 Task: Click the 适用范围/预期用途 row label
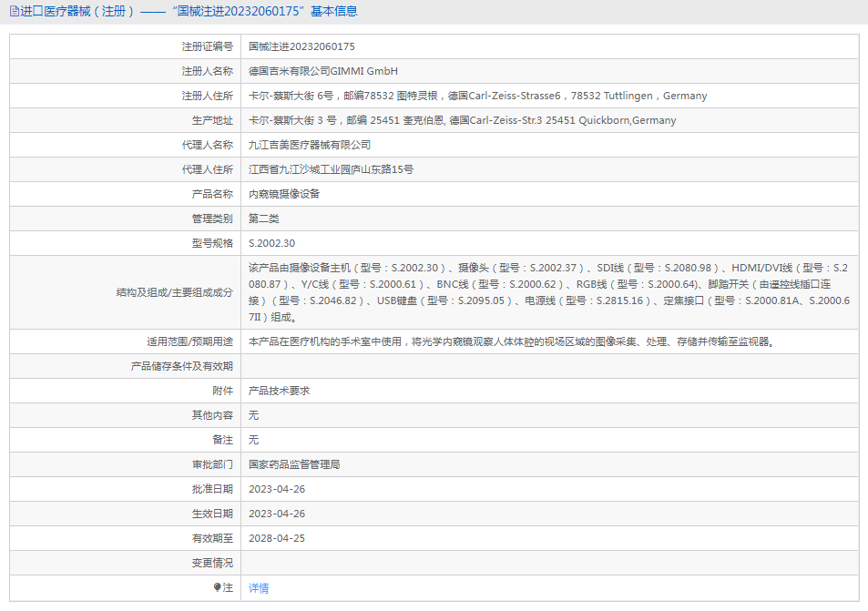[189, 341]
